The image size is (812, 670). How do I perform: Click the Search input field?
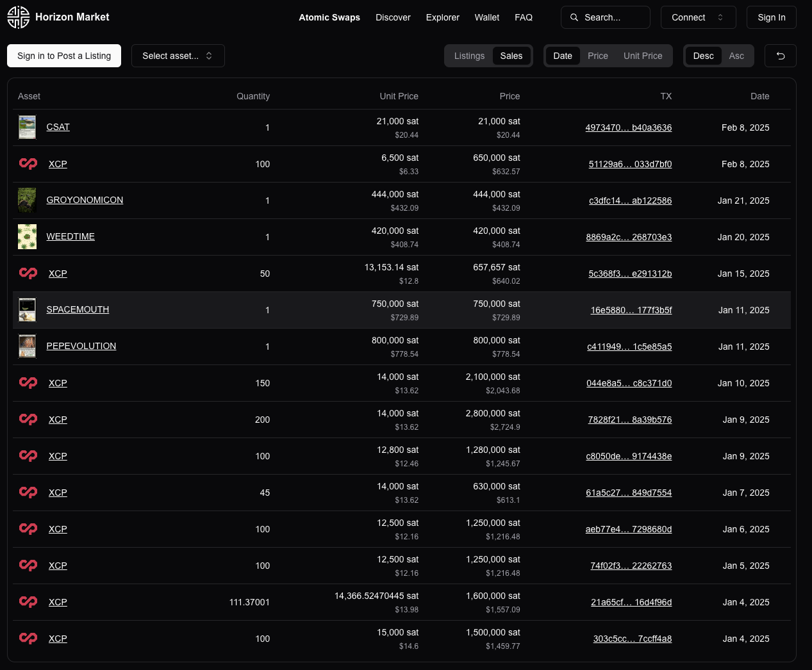coord(606,17)
